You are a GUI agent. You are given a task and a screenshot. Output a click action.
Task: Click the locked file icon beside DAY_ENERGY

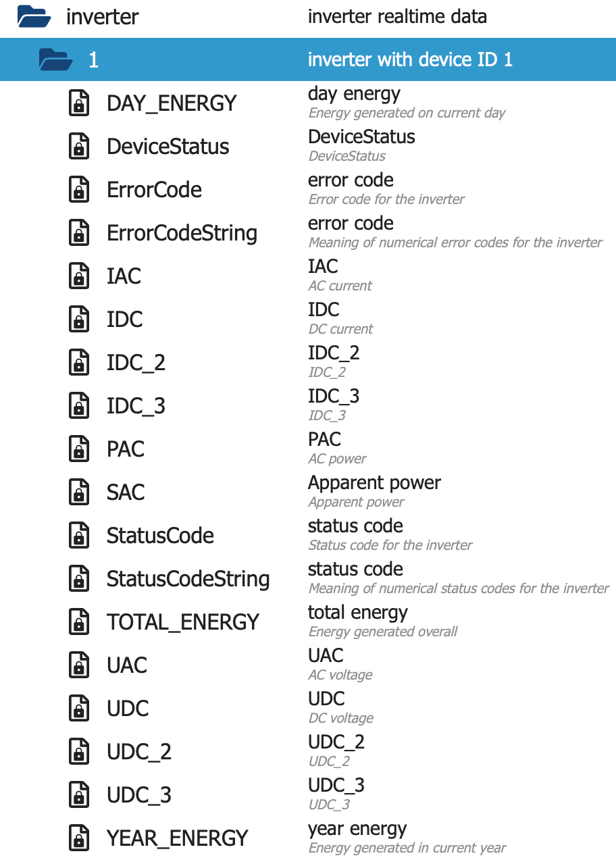tap(79, 103)
